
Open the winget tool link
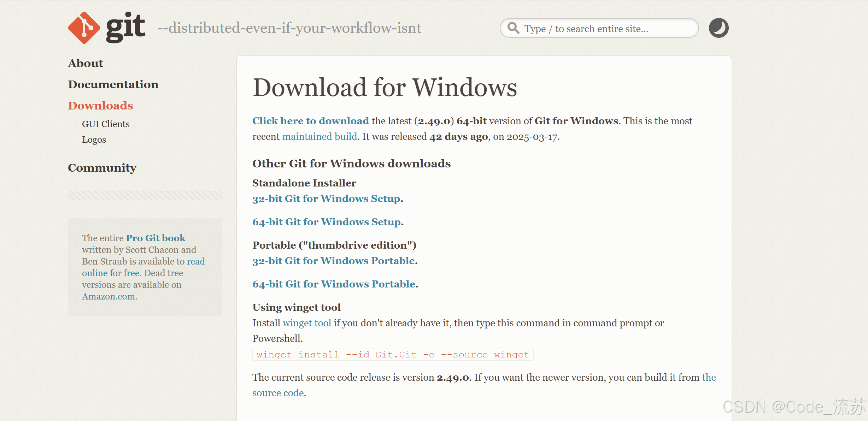click(307, 323)
